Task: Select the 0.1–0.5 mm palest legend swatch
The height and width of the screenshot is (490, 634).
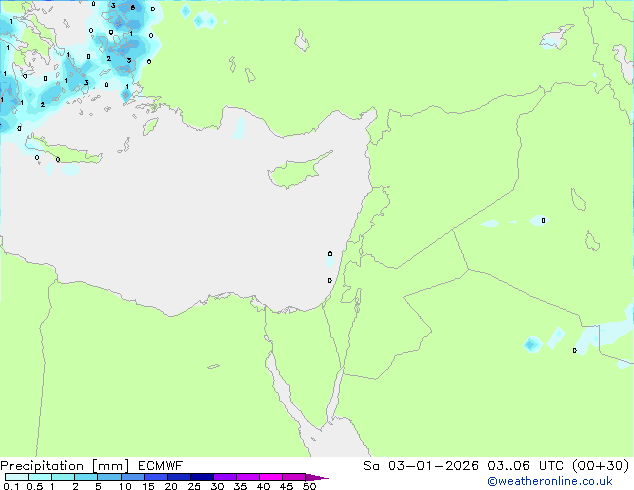Action: pyautogui.click(x=17, y=477)
